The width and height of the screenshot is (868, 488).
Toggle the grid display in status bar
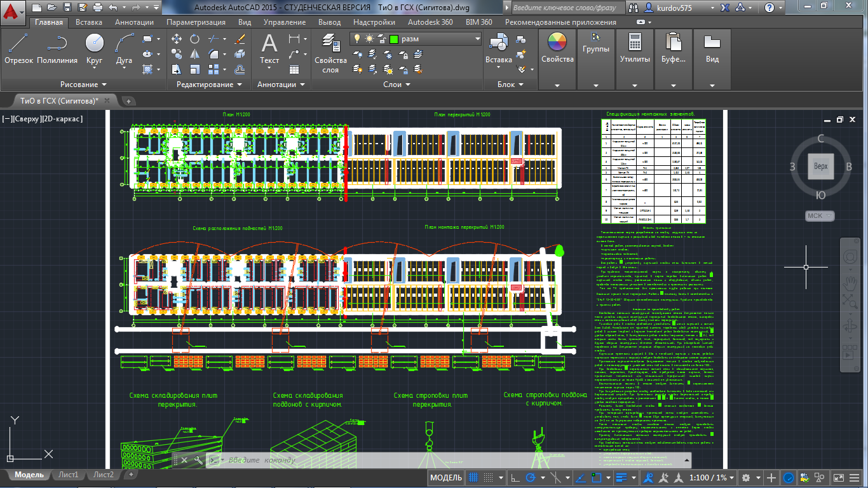(x=473, y=478)
